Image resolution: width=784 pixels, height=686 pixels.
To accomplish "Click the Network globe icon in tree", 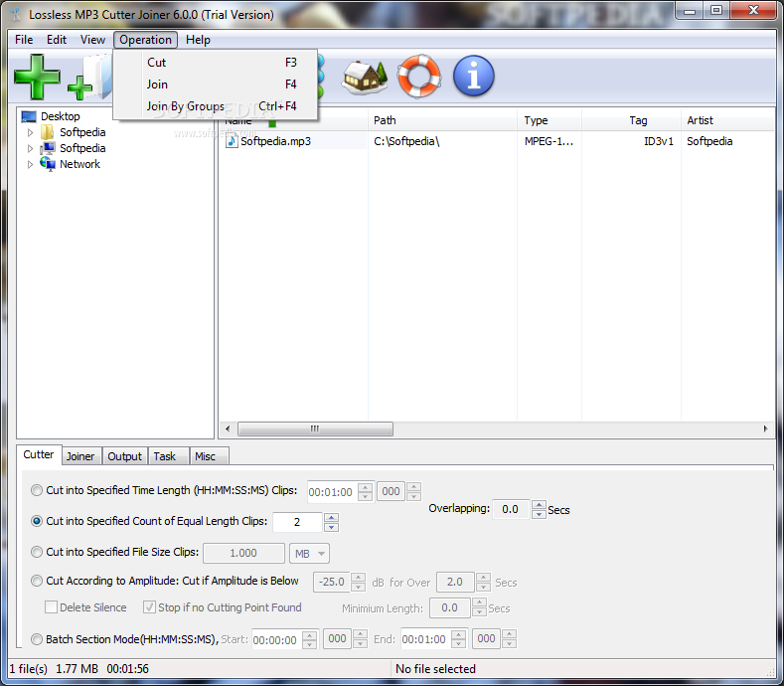I will (x=48, y=164).
